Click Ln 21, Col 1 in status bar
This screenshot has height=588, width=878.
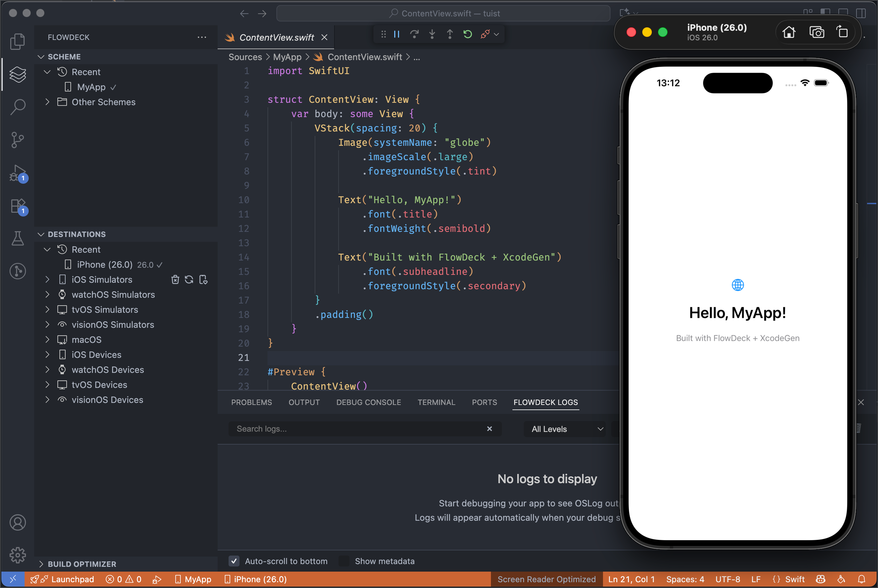(x=631, y=579)
